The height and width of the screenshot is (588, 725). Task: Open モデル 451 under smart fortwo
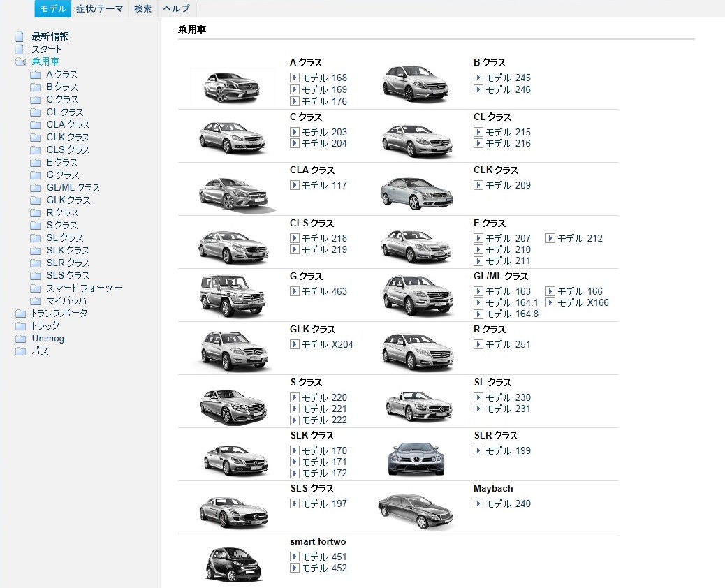(x=324, y=557)
